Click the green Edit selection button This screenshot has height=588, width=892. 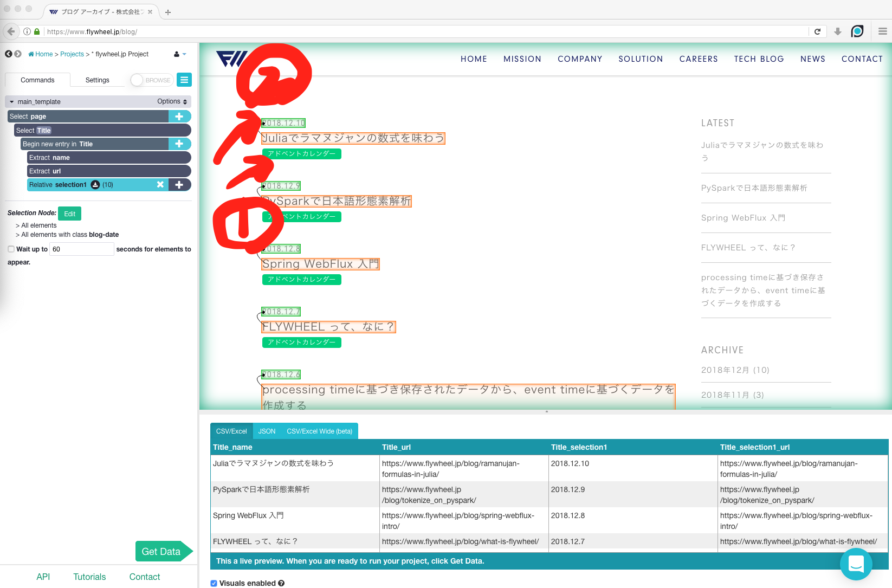(69, 214)
